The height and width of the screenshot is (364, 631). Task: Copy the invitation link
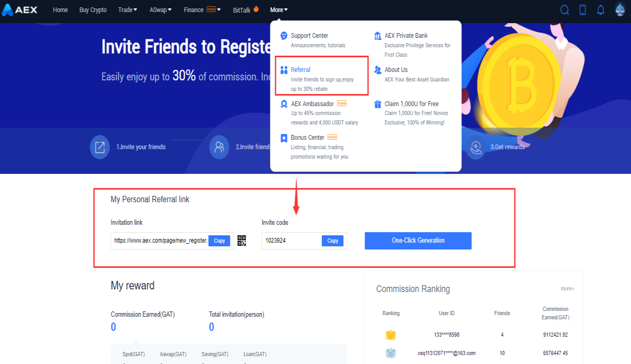tap(219, 241)
